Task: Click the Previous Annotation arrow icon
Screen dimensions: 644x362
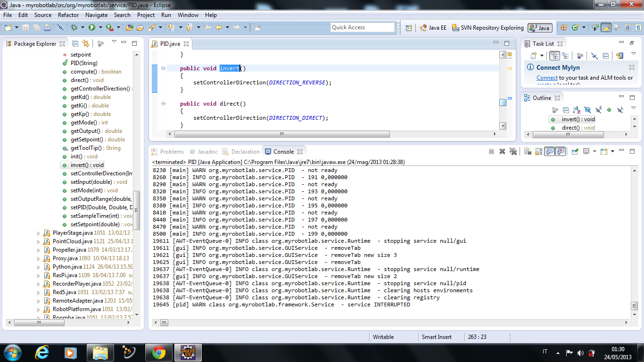Action: 189,28
